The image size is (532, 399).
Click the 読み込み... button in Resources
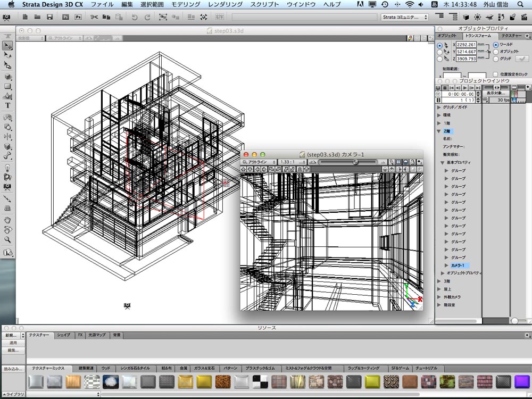click(13, 369)
